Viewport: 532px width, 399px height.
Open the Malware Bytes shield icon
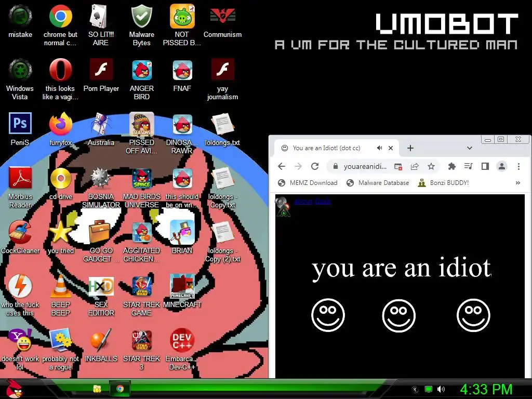point(141,16)
